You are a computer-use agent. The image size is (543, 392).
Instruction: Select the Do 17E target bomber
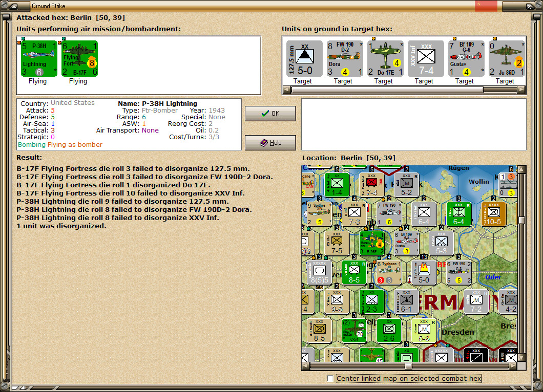[385, 58]
